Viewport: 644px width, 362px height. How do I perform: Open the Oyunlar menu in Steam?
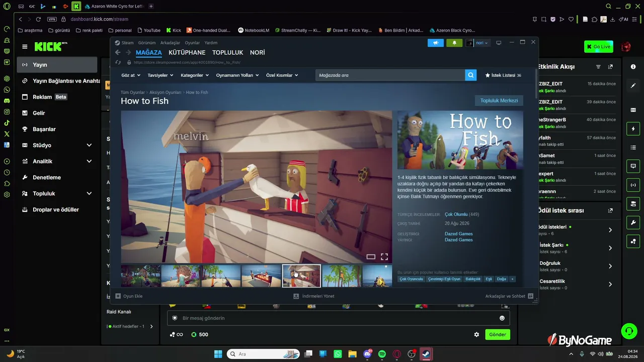[x=192, y=43]
